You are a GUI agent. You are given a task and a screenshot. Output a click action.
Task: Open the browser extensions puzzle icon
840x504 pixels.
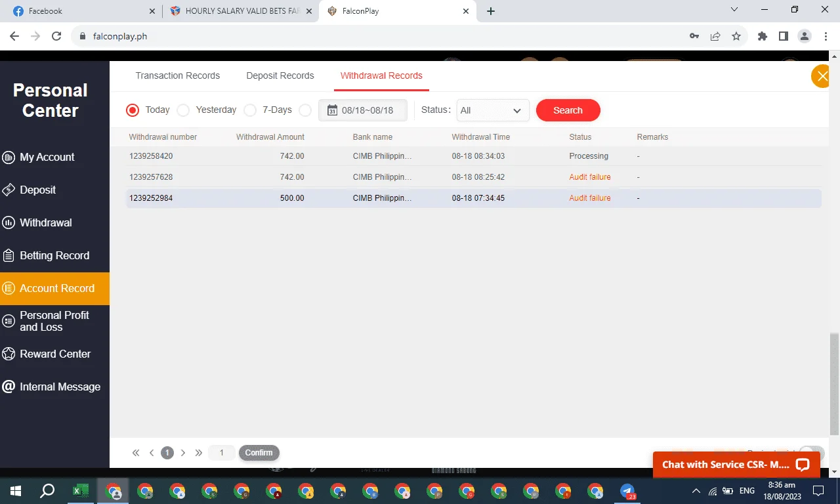[x=762, y=36]
